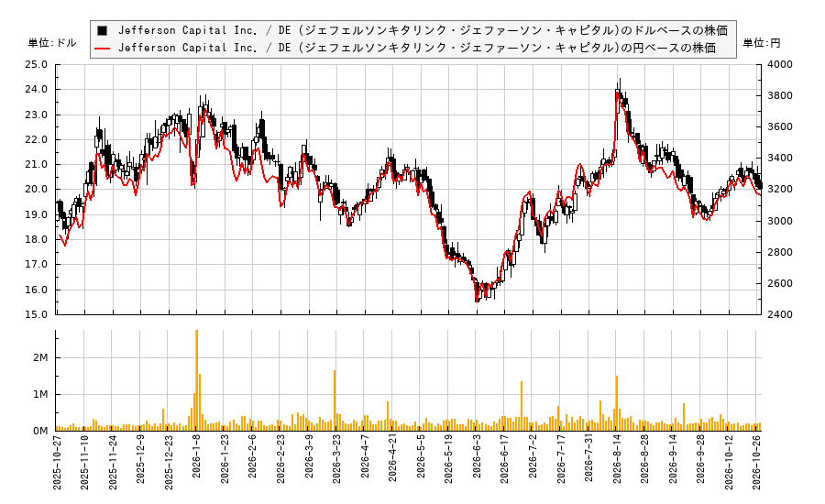
Task: Click the 2025-12-9 date label
Action: point(140,460)
